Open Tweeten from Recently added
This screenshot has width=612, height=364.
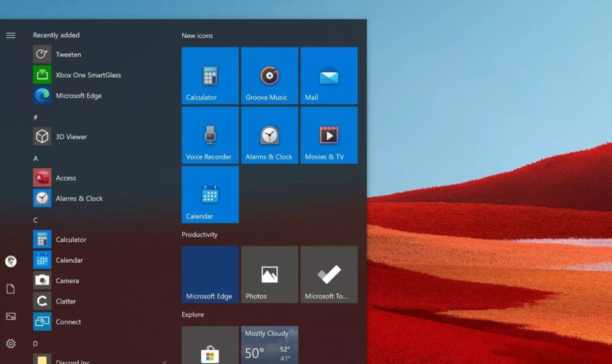pyautogui.click(x=68, y=55)
